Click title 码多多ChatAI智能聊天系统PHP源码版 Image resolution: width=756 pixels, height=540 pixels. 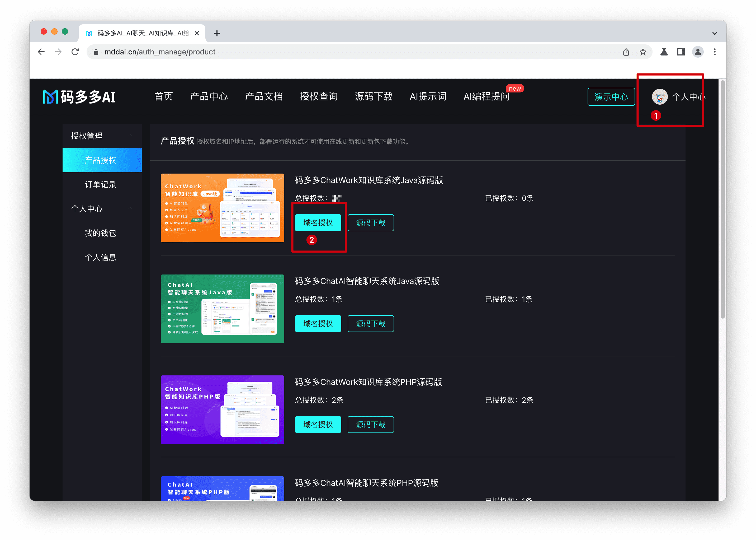point(367,483)
